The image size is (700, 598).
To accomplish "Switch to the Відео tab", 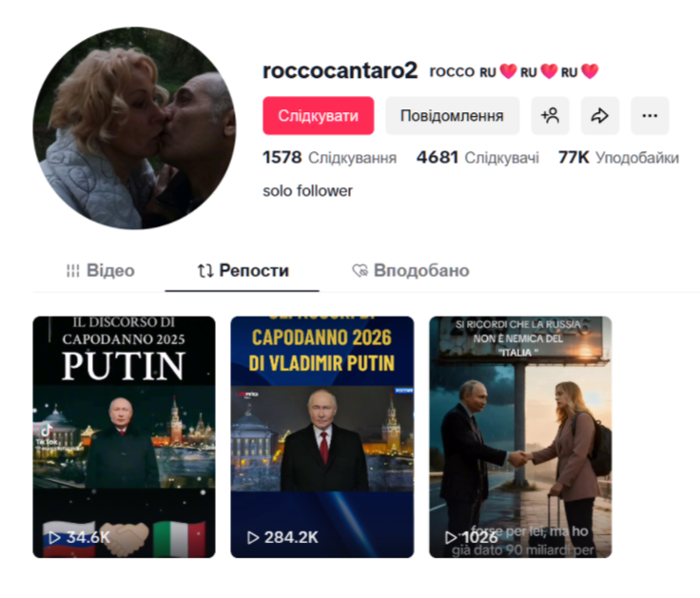I will (x=100, y=271).
